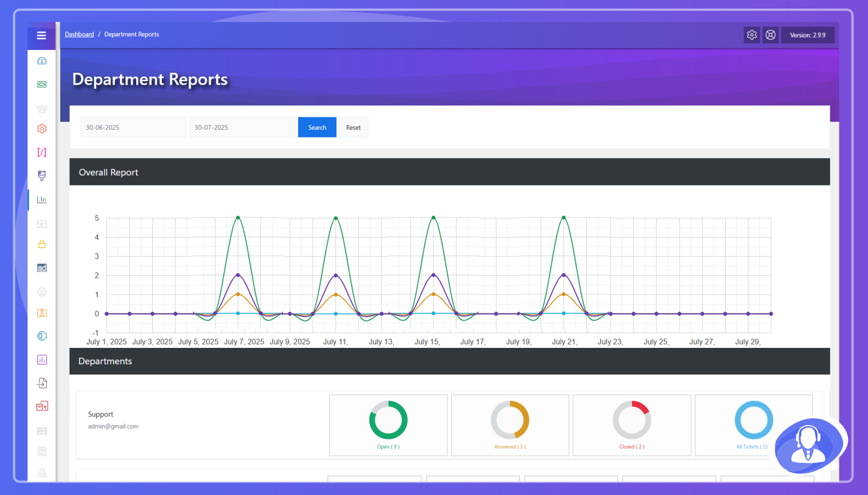Click the Overall Report section header

click(x=449, y=172)
